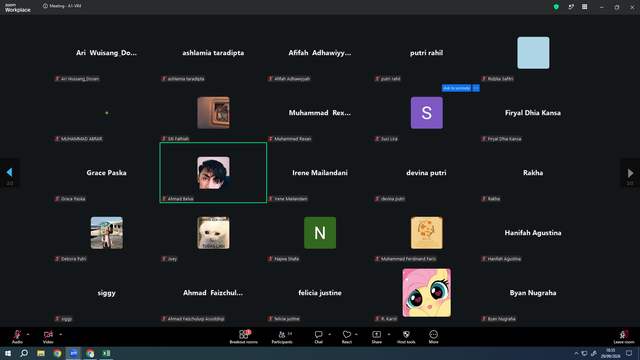
Task: Expand chat options arrow beside Chat
Action: (x=329, y=334)
